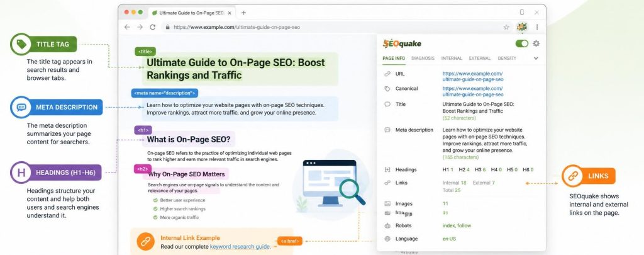Click the blue META DESCRIPTION label icon

tap(21, 107)
